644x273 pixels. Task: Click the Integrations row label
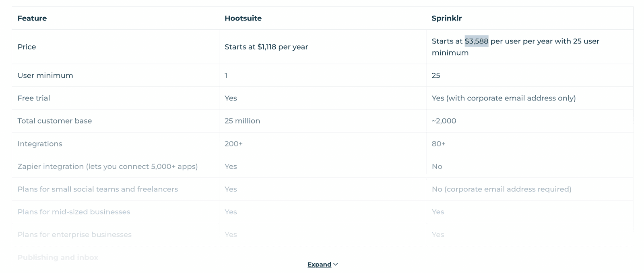[40, 144]
